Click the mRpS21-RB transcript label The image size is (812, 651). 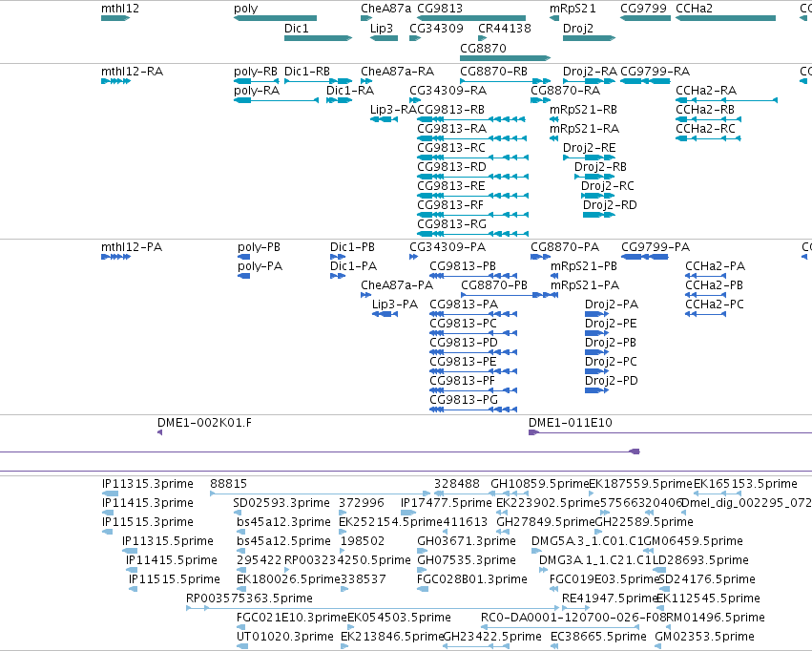click(583, 110)
